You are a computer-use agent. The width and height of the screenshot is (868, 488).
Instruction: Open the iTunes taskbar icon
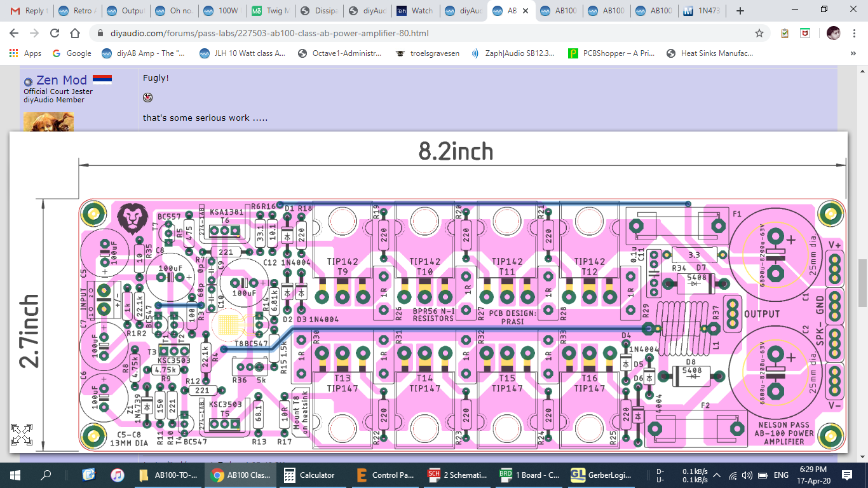coord(117,475)
